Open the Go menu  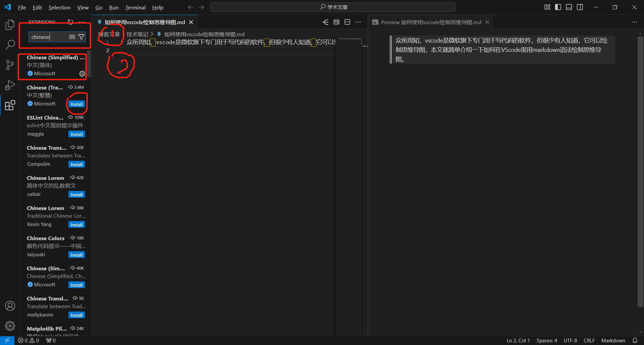(x=99, y=7)
